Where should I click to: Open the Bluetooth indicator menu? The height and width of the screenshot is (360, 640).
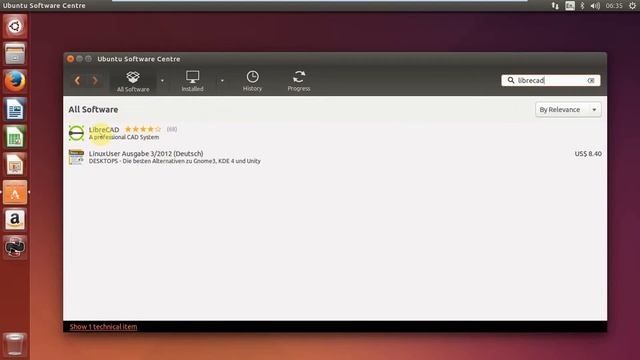pyautogui.click(x=582, y=5)
